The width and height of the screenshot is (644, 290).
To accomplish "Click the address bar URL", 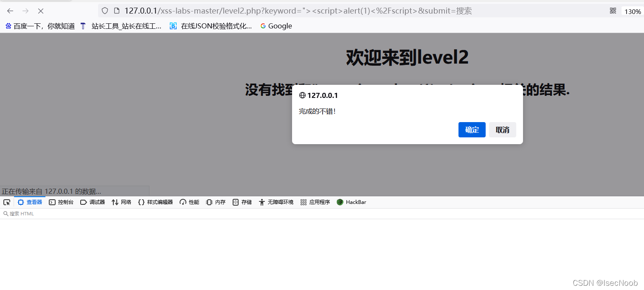I will [297, 11].
